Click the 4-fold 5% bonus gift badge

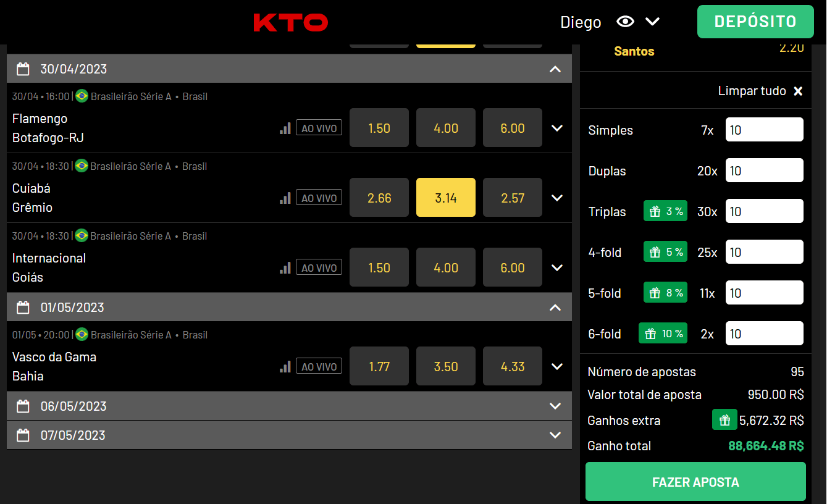[x=665, y=252]
